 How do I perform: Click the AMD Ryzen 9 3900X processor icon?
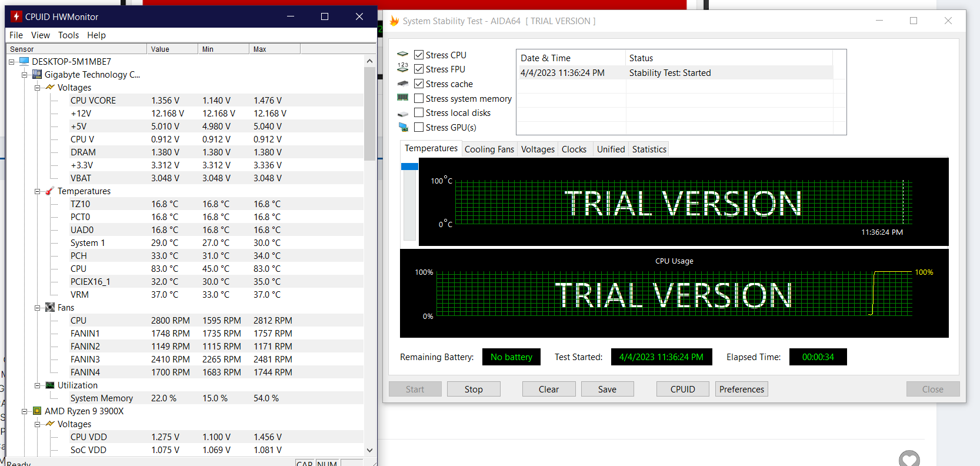tap(37, 411)
